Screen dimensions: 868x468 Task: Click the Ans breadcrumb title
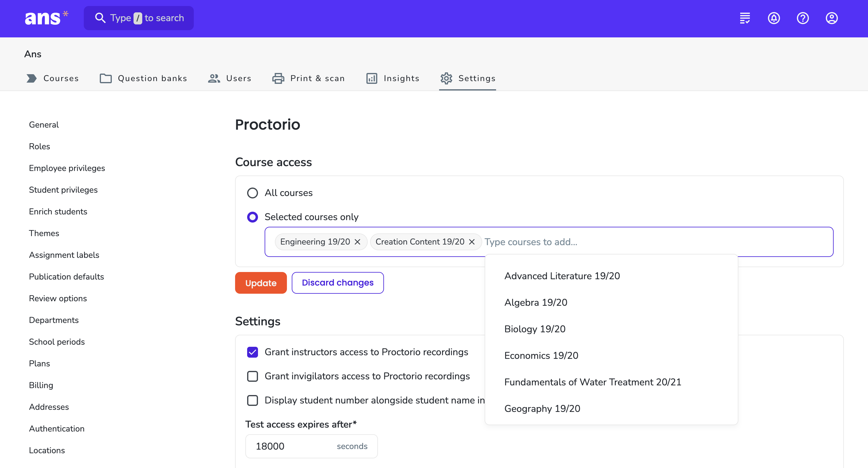[x=33, y=54]
